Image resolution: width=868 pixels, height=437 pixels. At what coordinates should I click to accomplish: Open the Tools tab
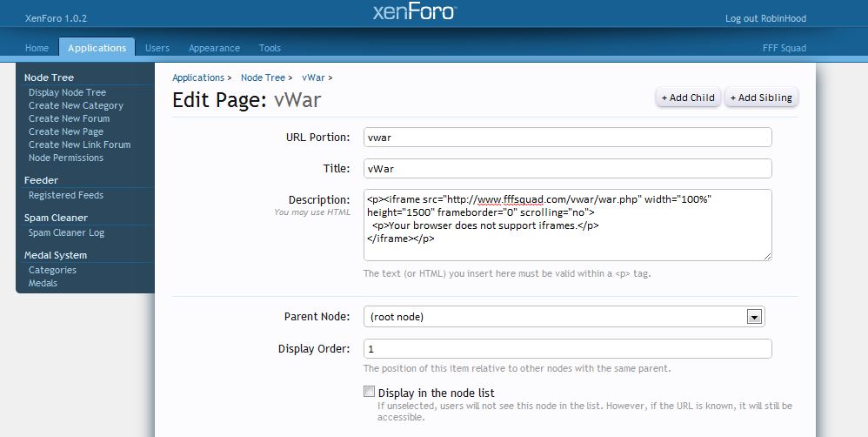point(270,48)
